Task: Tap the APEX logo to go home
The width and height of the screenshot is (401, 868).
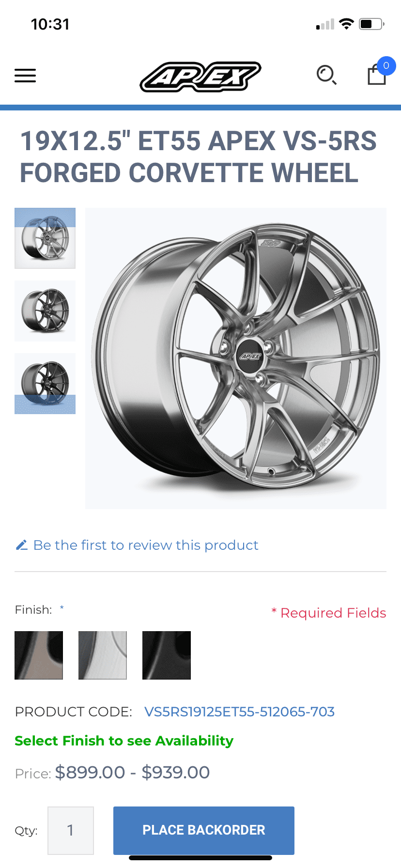Action: [x=200, y=77]
